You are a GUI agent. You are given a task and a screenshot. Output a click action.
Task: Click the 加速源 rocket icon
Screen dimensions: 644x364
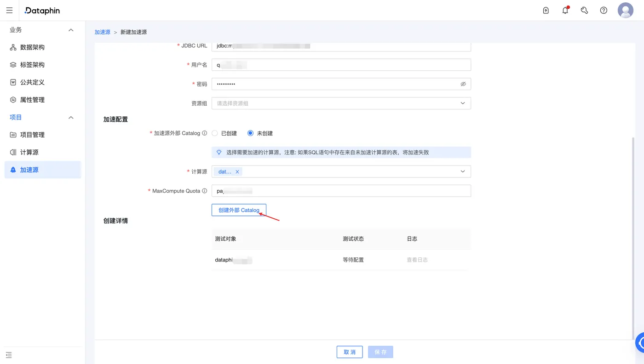click(13, 170)
